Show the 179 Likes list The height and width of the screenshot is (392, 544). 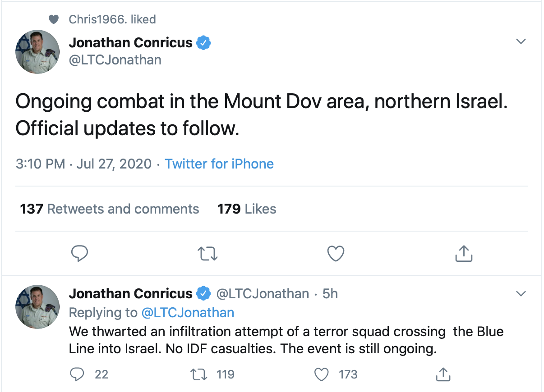click(247, 209)
